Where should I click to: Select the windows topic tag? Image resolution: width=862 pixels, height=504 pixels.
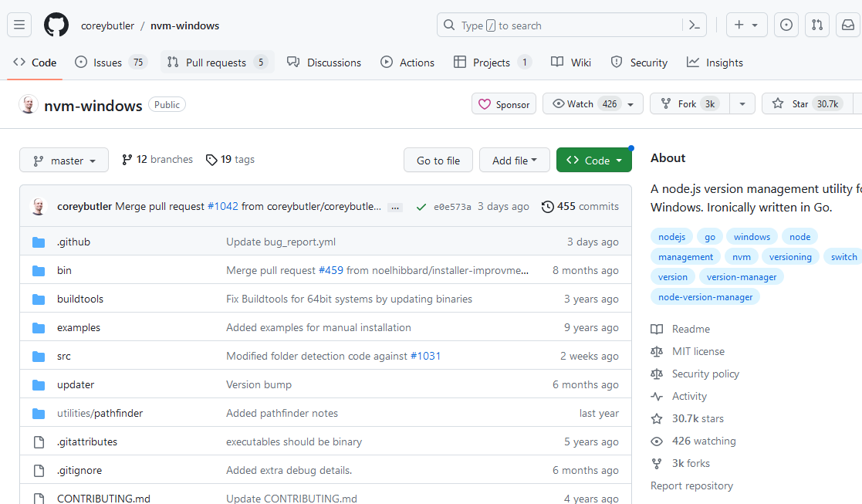(752, 237)
